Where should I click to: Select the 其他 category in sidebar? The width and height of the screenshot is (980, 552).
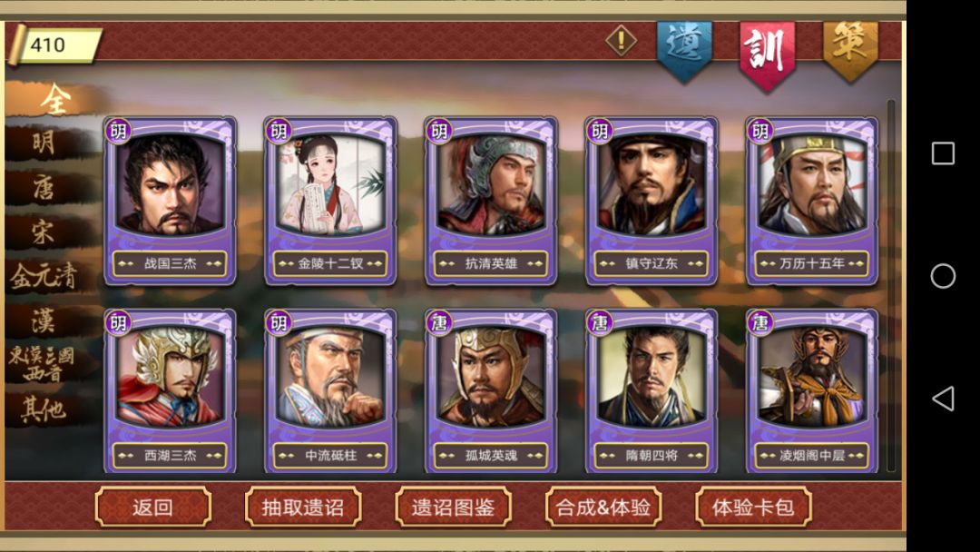[45, 410]
